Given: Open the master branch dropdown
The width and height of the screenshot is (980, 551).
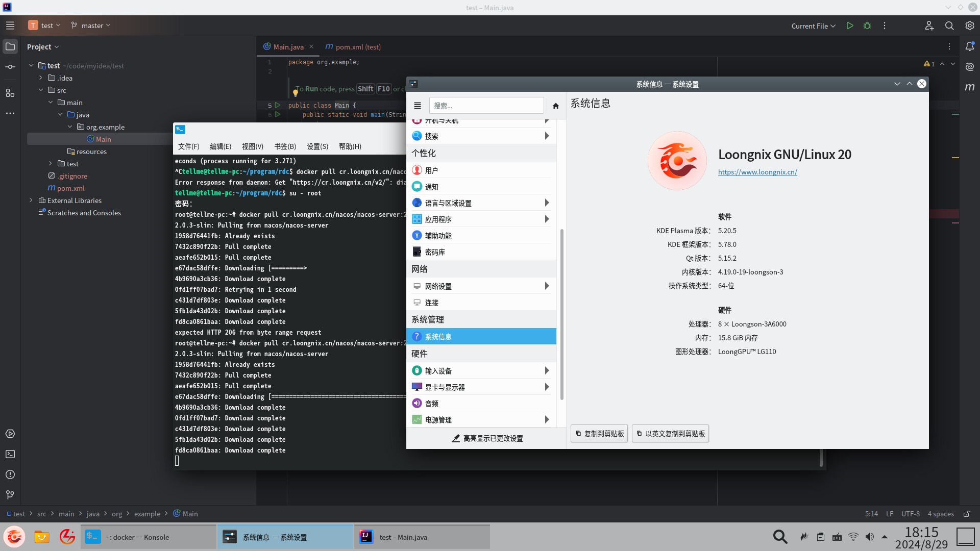Looking at the screenshot, I should [x=91, y=26].
